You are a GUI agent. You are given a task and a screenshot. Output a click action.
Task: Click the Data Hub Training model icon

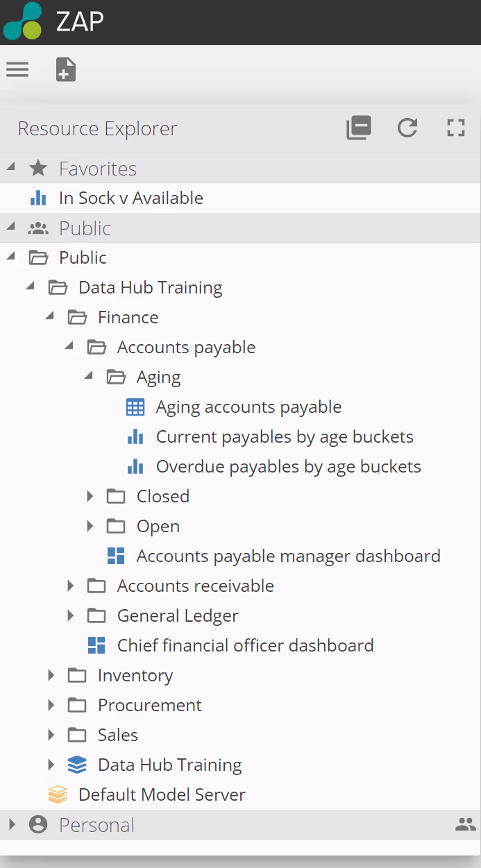[77, 765]
